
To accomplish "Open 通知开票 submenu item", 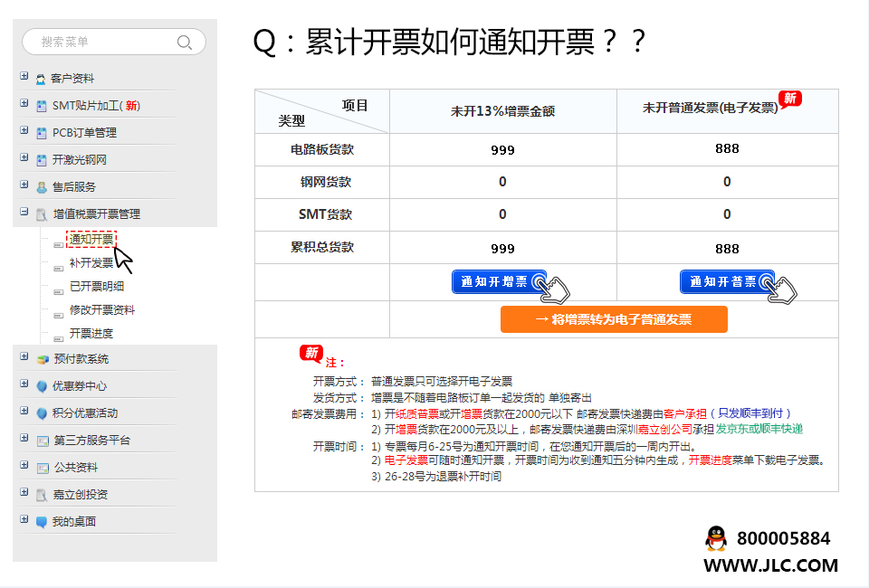I will 91,239.
